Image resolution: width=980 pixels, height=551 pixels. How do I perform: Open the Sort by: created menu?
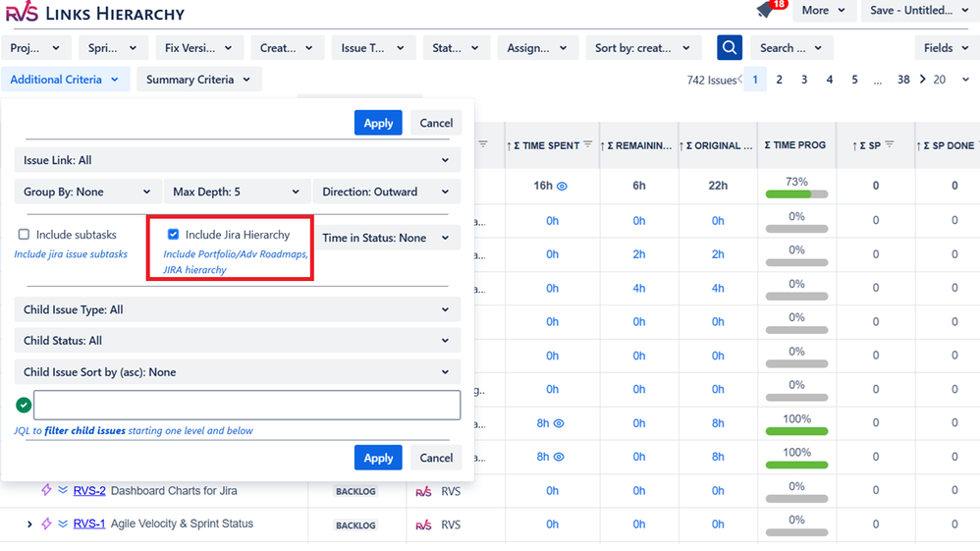pos(643,48)
